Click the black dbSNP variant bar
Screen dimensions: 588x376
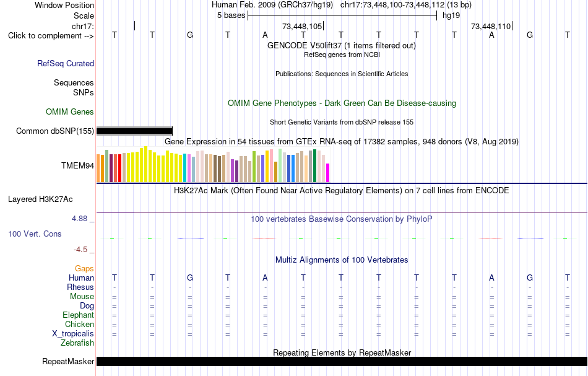click(134, 131)
